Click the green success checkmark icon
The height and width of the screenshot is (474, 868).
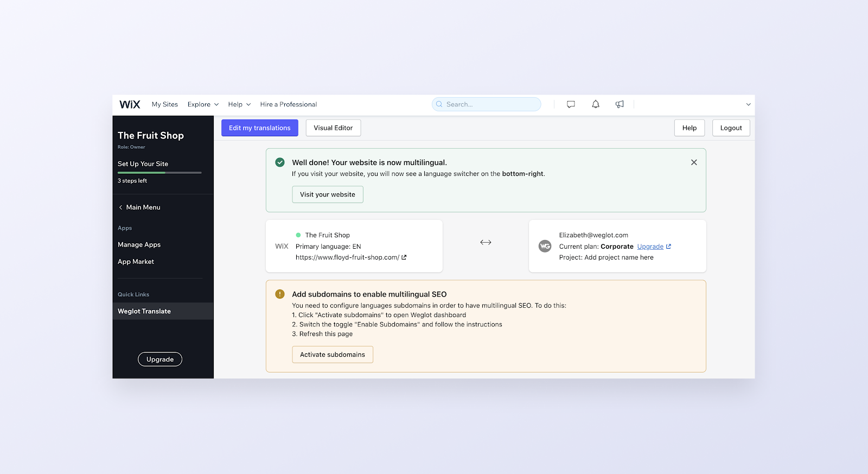pyautogui.click(x=280, y=162)
